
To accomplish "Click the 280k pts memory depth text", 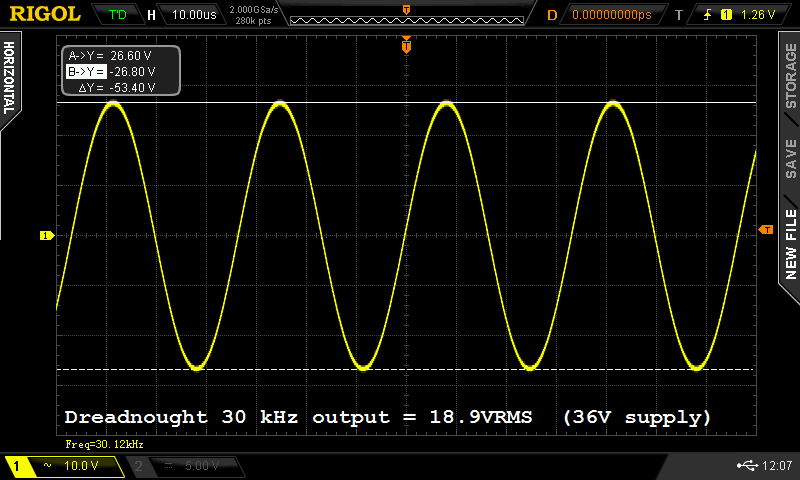I will click(253, 21).
